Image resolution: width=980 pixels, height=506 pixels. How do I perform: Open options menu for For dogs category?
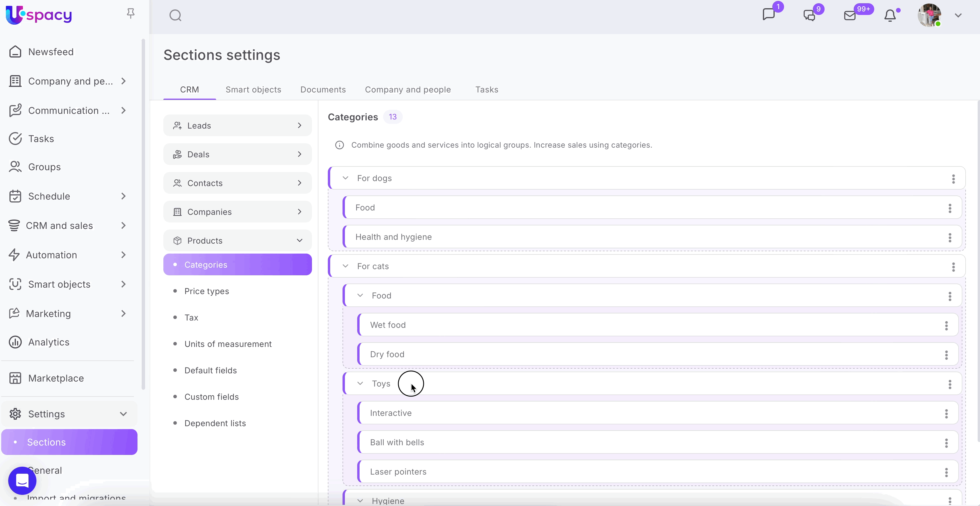tap(953, 179)
